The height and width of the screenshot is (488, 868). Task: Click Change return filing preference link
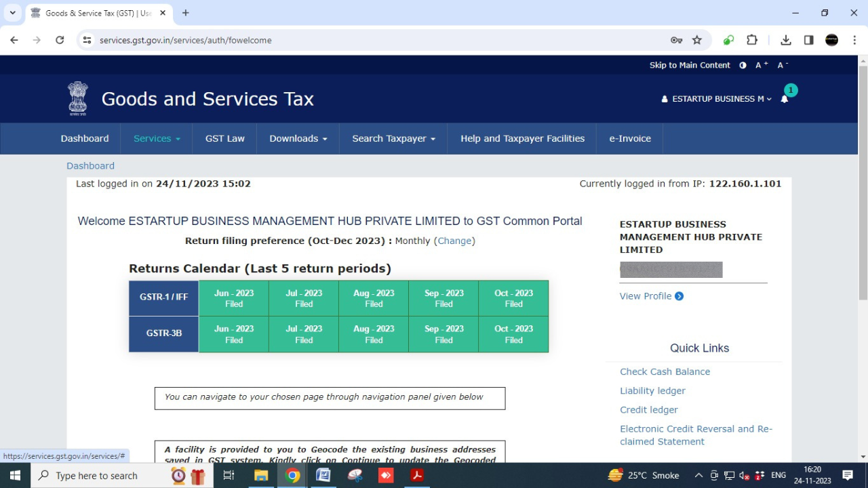tap(454, 241)
